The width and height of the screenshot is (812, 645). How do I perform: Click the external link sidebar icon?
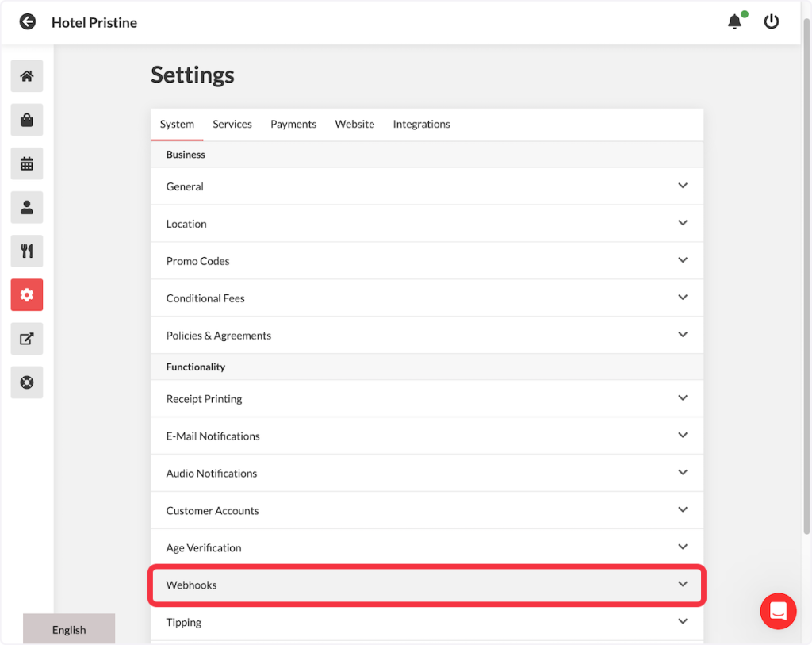pyautogui.click(x=27, y=339)
